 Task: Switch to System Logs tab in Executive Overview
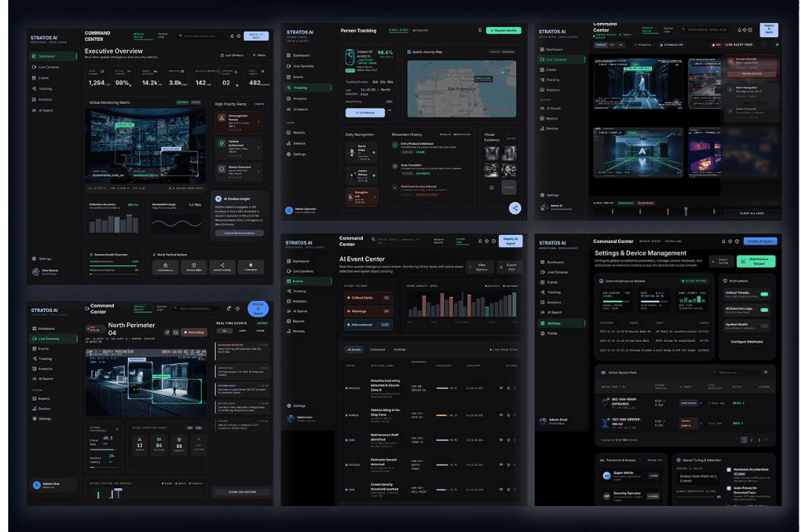tap(162, 36)
